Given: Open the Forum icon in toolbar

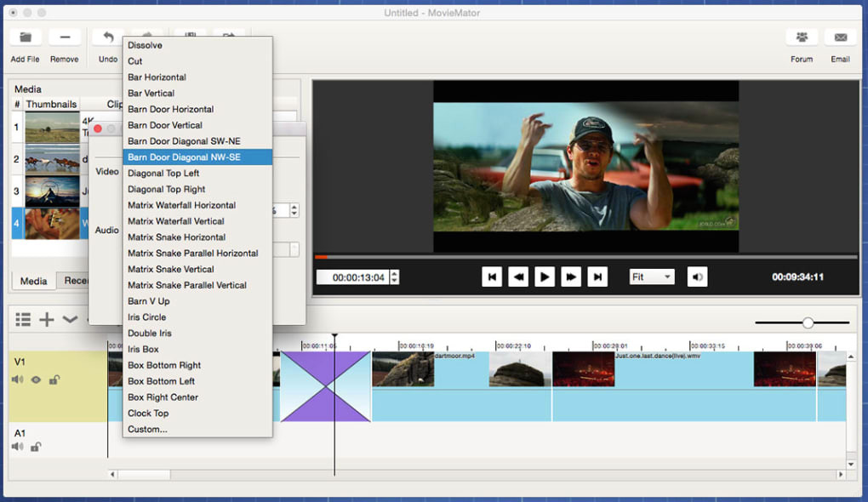Looking at the screenshot, I should (802, 37).
